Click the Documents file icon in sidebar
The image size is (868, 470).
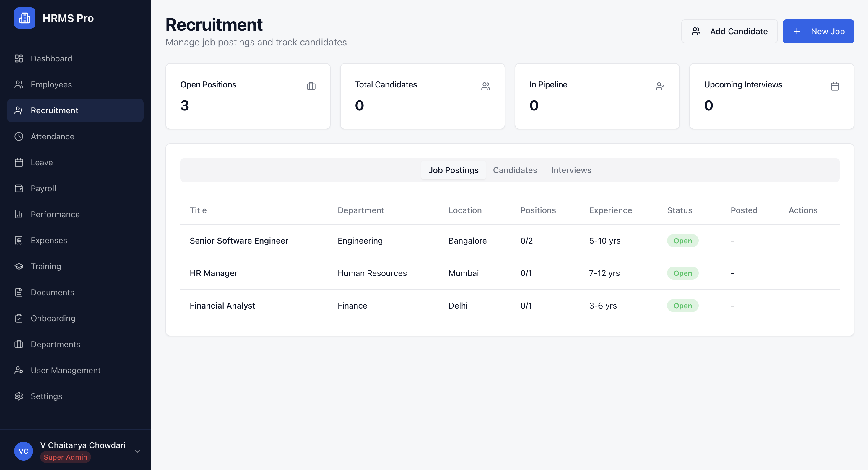coord(19,292)
